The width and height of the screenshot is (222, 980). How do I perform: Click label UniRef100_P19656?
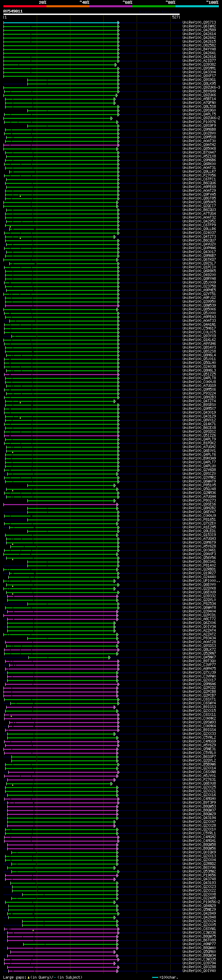199,875
